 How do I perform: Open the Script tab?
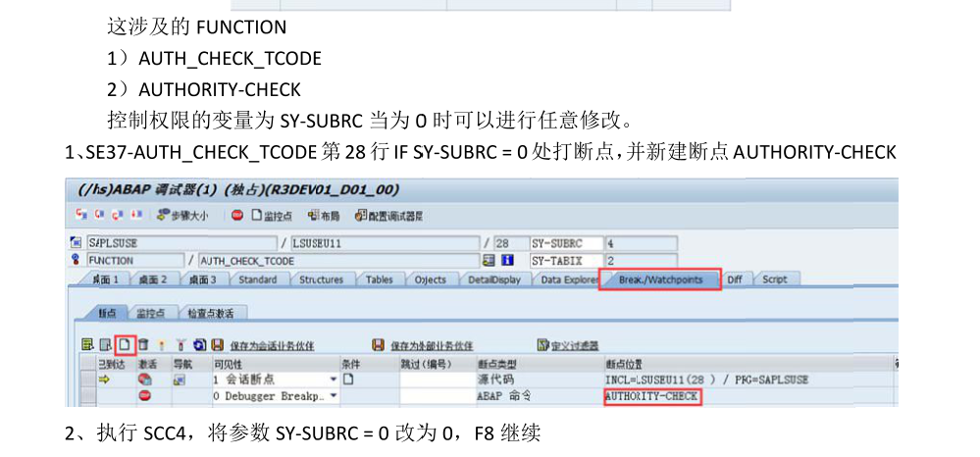pos(774,280)
